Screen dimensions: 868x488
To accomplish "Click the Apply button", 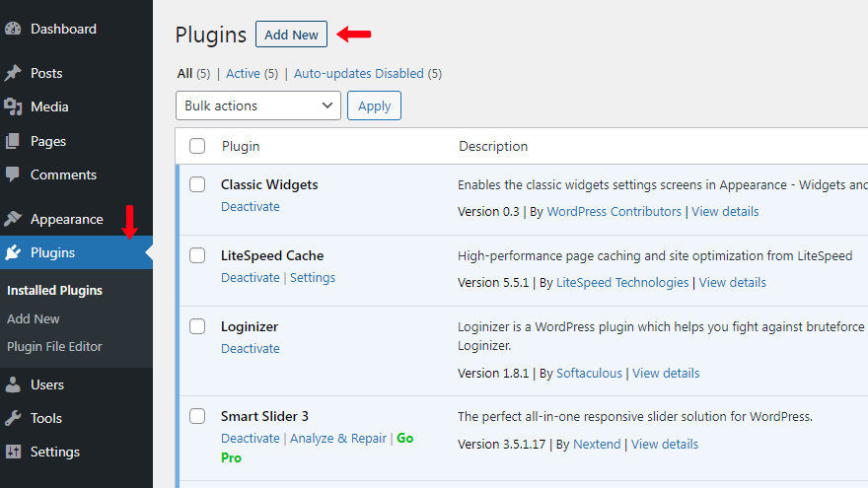I will [374, 106].
